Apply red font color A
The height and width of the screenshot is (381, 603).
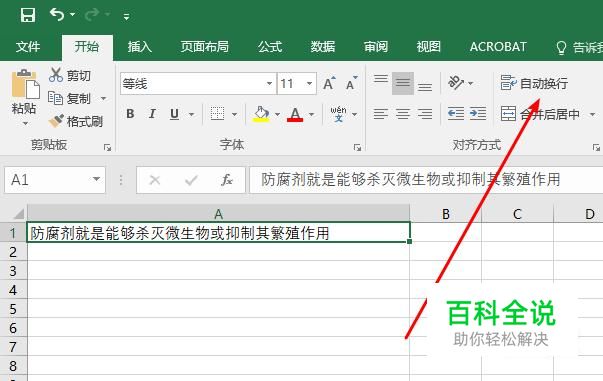[295, 114]
